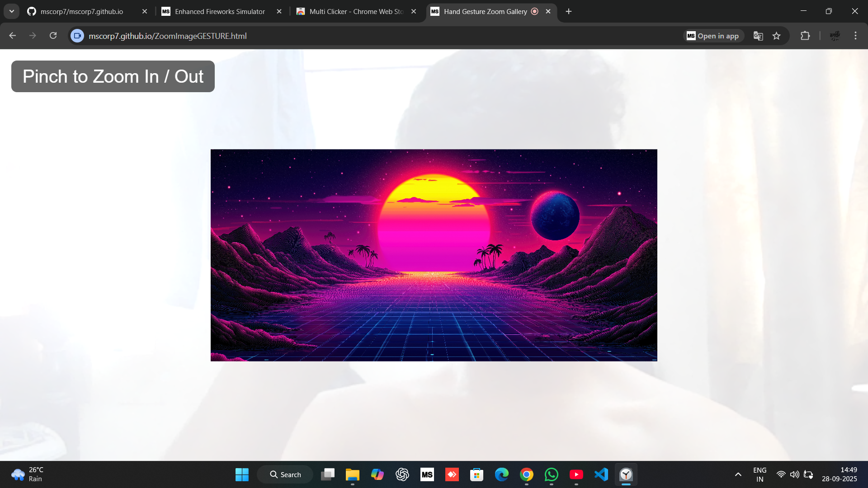
Task: Switch to Enhanced Fireworks Simulator tab
Action: (x=220, y=11)
